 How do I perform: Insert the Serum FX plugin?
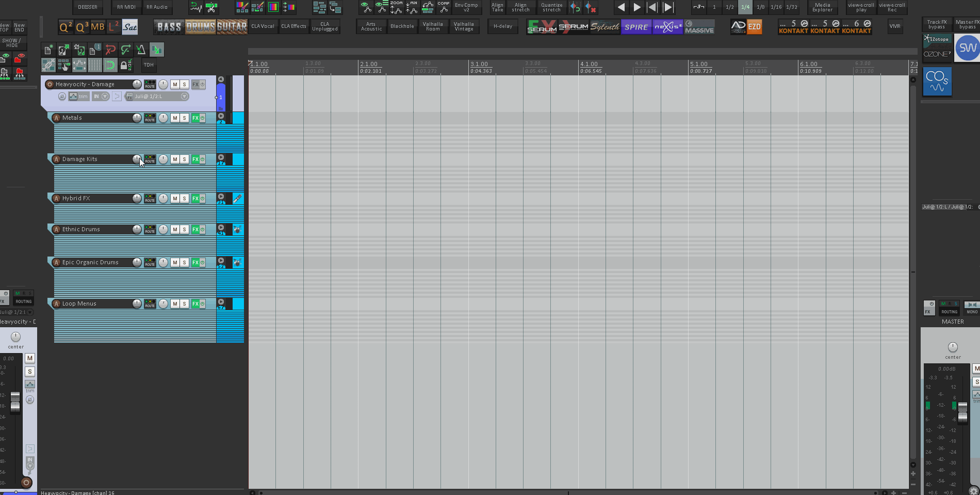pos(542,27)
